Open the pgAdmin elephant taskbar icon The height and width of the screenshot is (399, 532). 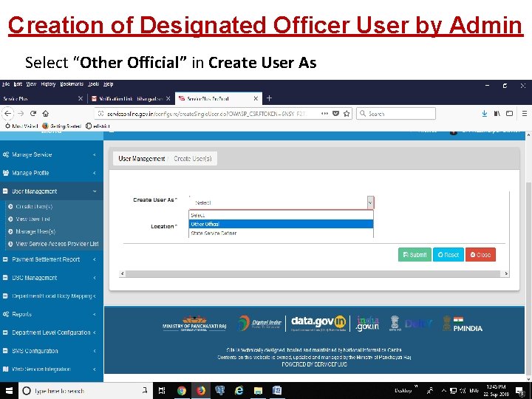tap(220, 391)
